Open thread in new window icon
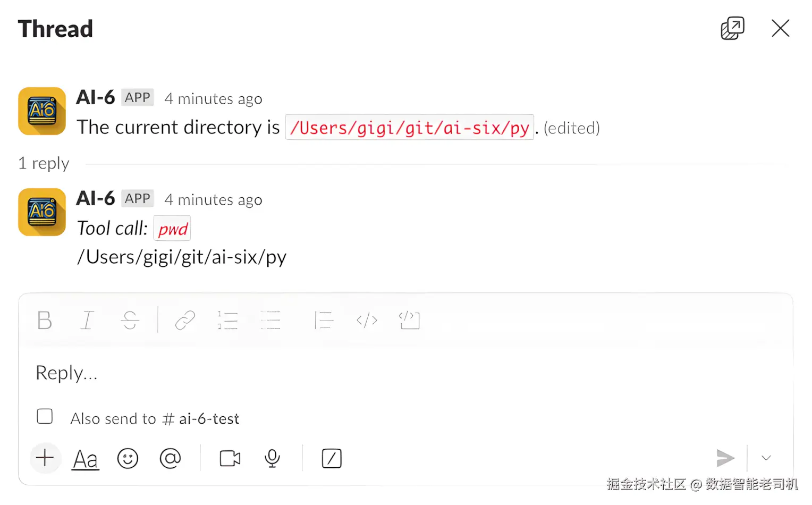The width and height of the screenshot is (812, 505). coord(732,28)
